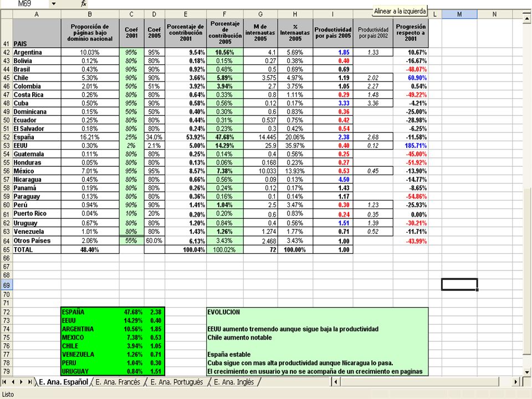The height and width of the screenshot is (399, 532).
Task: Click the selected cell M69
Action: pyautogui.click(x=459, y=285)
